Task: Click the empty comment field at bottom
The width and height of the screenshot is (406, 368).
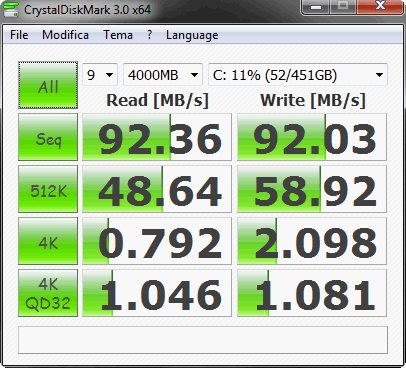Action: [203, 340]
